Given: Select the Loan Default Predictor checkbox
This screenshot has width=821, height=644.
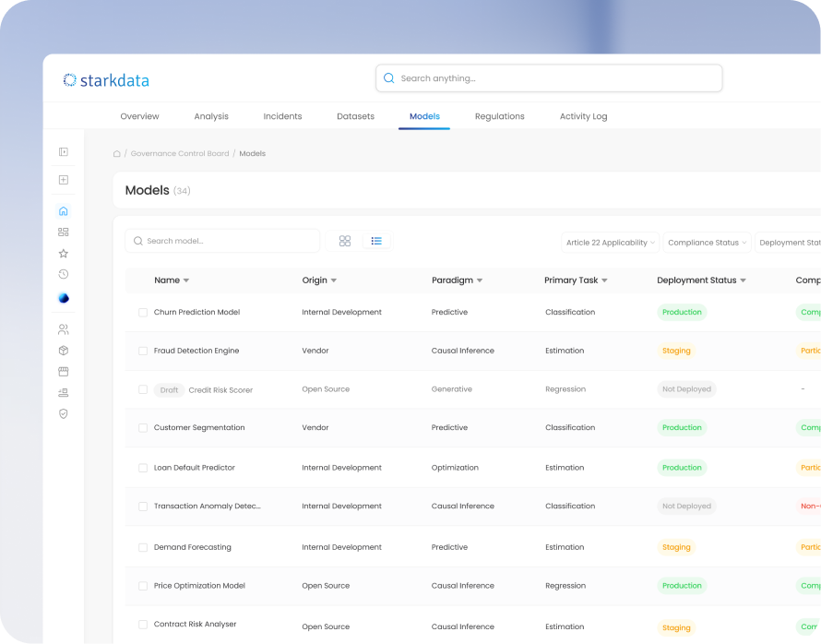Looking at the screenshot, I should click(143, 468).
